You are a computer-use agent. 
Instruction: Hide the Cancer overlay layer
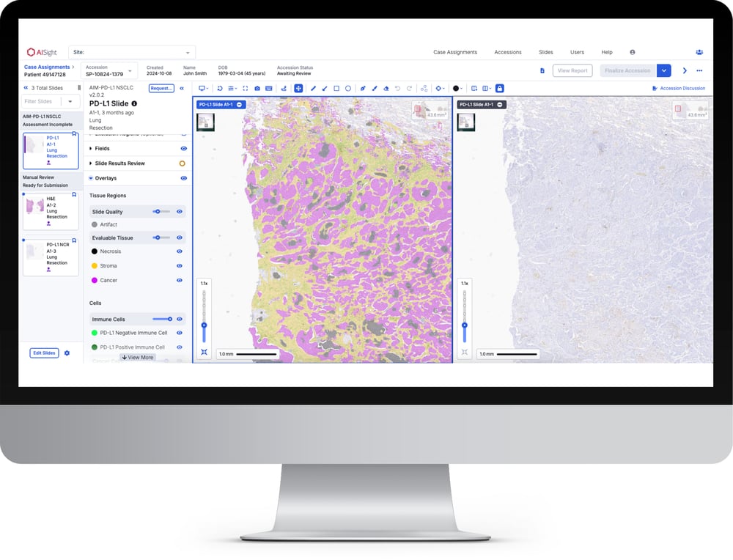click(x=180, y=280)
